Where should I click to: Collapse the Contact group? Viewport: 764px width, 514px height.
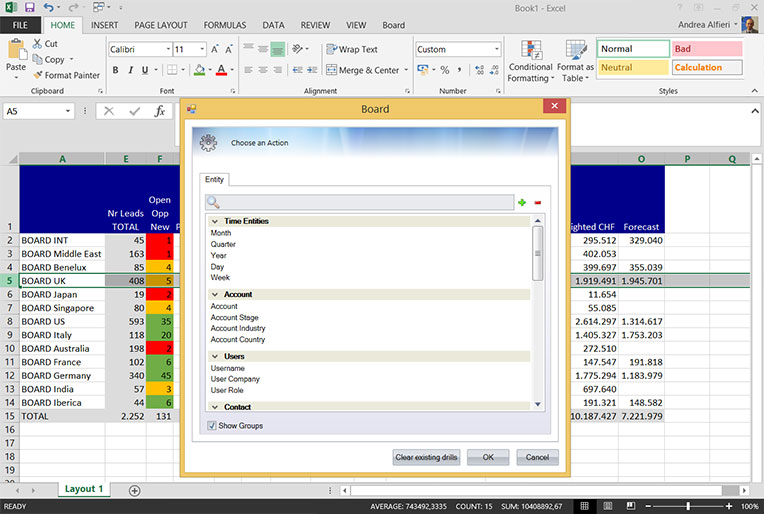point(214,407)
